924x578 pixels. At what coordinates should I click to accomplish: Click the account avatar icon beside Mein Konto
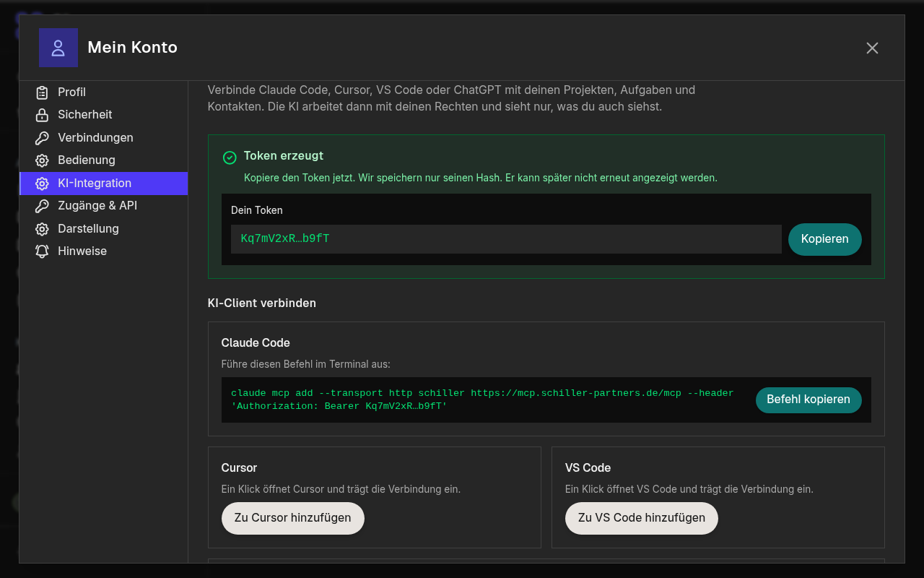tap(58, 48)
